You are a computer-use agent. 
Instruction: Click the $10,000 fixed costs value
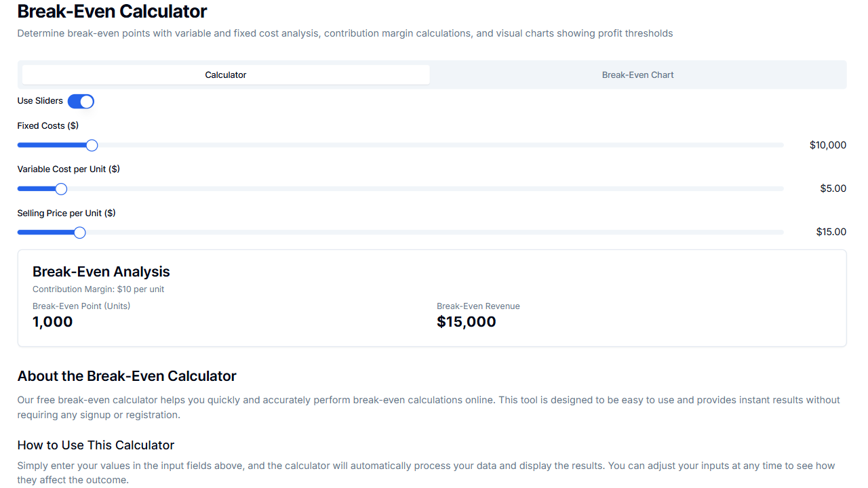[x=827, y=144]
